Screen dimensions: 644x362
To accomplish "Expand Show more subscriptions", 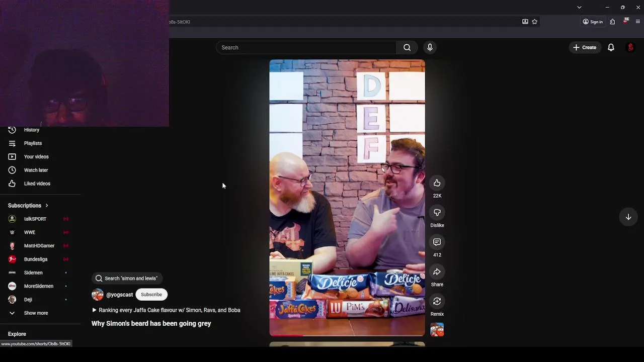I will (36, 313).
